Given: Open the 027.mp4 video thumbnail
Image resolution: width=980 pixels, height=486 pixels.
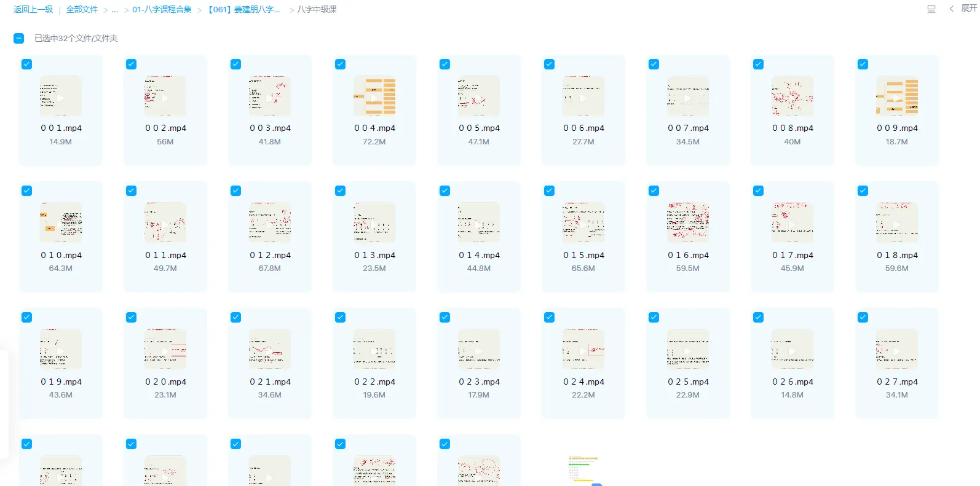Looking at the screenshot, I should 897,350.
